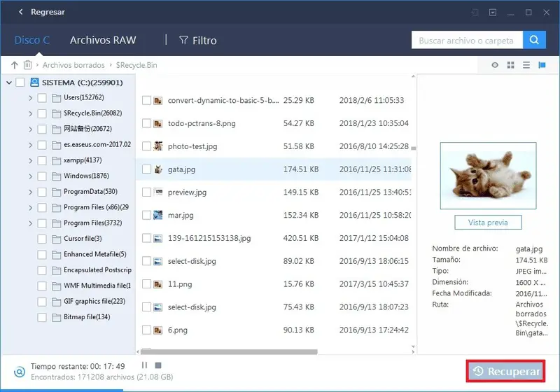The height and width of the screenshot is (392, 560).
Task: Collapse the SISTEMA (C:) tree node
Action: [x=9, y=83]
